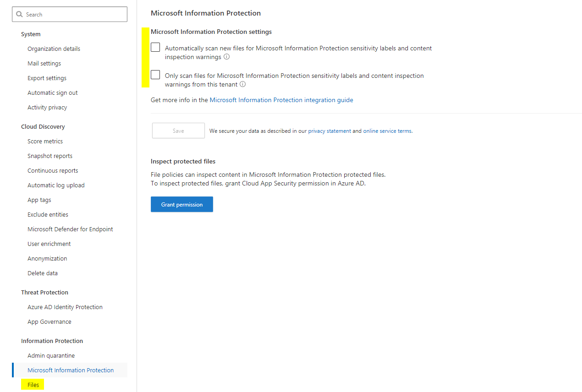The image size is (582, 392).
Task: Click the Microsoft Information Protection page title
Action: click(206, 13)
